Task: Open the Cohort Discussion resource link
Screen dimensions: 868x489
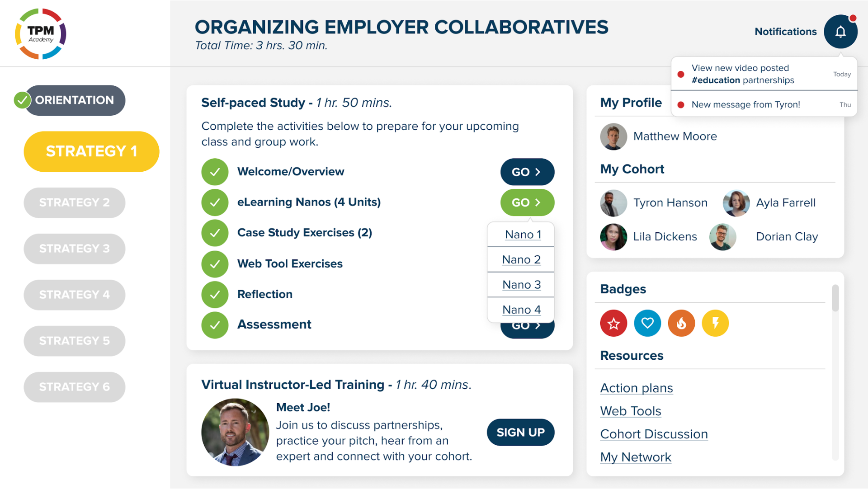Action: coord(654,434)
